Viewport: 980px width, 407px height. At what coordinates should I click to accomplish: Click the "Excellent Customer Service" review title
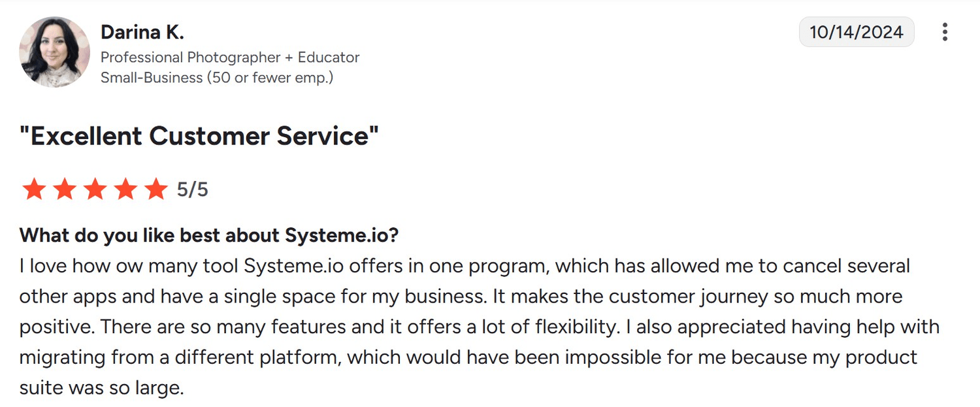[x=199, y=136]
